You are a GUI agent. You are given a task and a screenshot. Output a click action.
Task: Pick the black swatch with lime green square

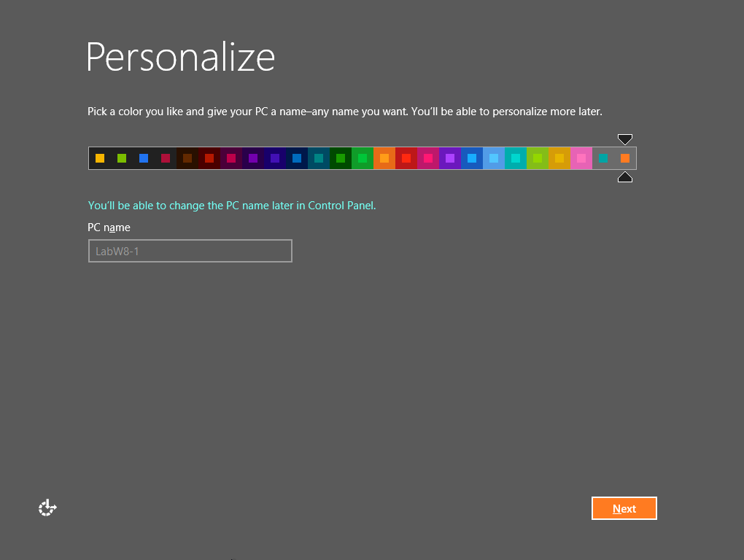(122, 158)
